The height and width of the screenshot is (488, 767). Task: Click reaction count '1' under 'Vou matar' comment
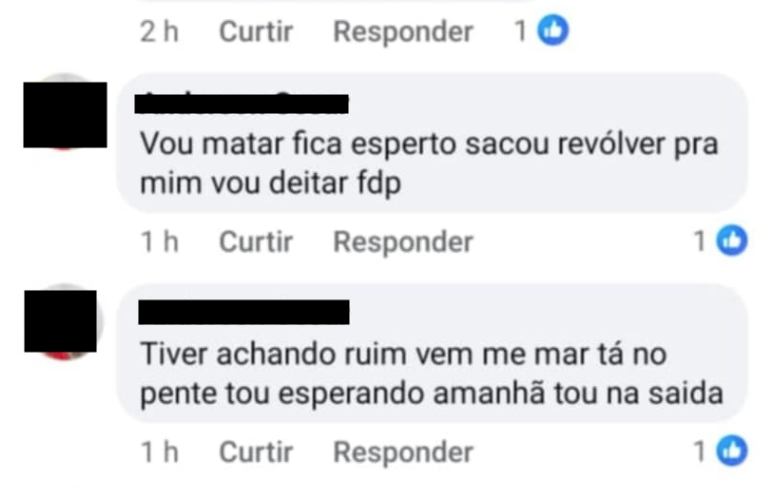tap(701, 241)
